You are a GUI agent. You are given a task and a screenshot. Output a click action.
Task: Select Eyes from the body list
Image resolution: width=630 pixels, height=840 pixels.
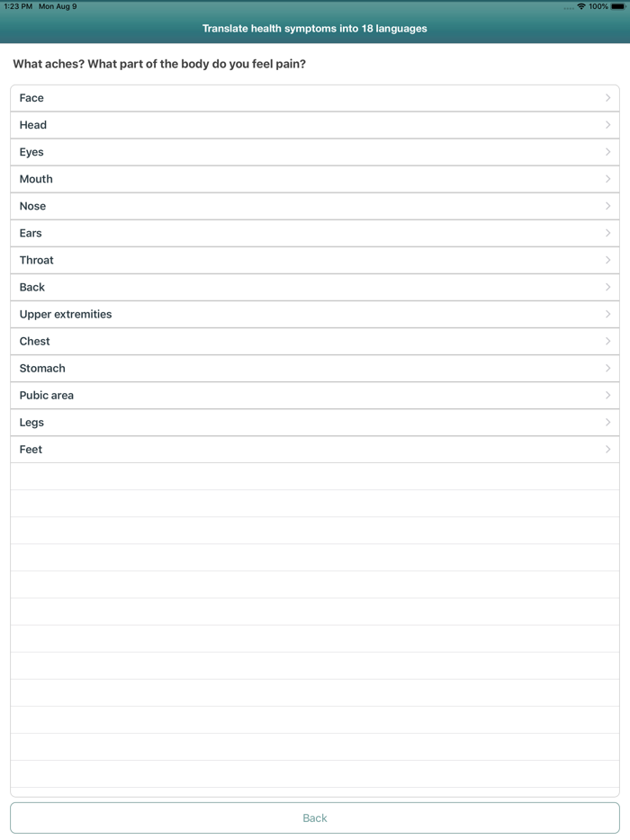[315, 151]
